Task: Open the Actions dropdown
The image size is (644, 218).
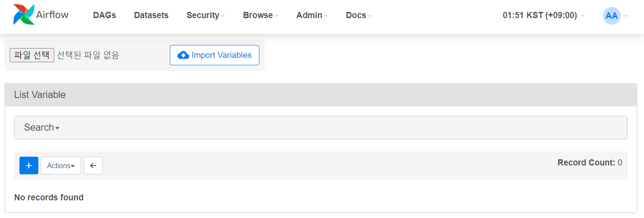Action: pos(61,165)
